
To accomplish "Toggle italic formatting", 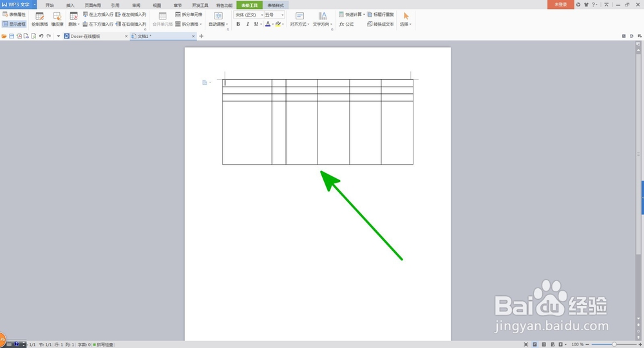I will click(x=247, y=24).
